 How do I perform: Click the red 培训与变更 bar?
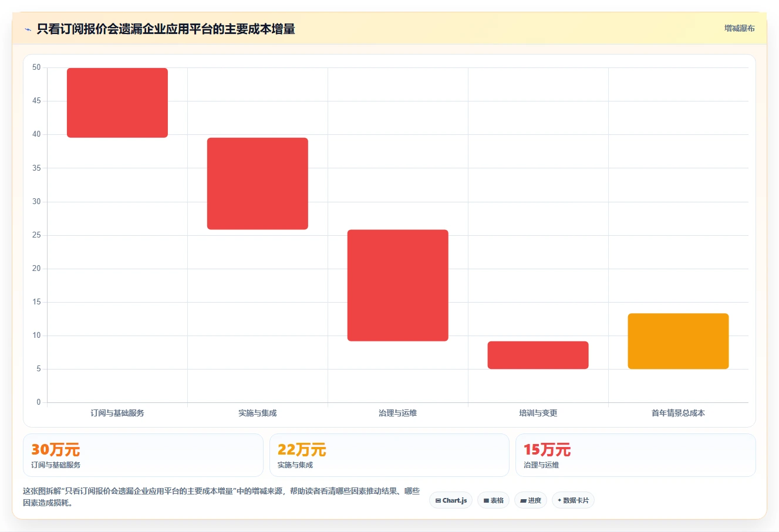(538, 355)
